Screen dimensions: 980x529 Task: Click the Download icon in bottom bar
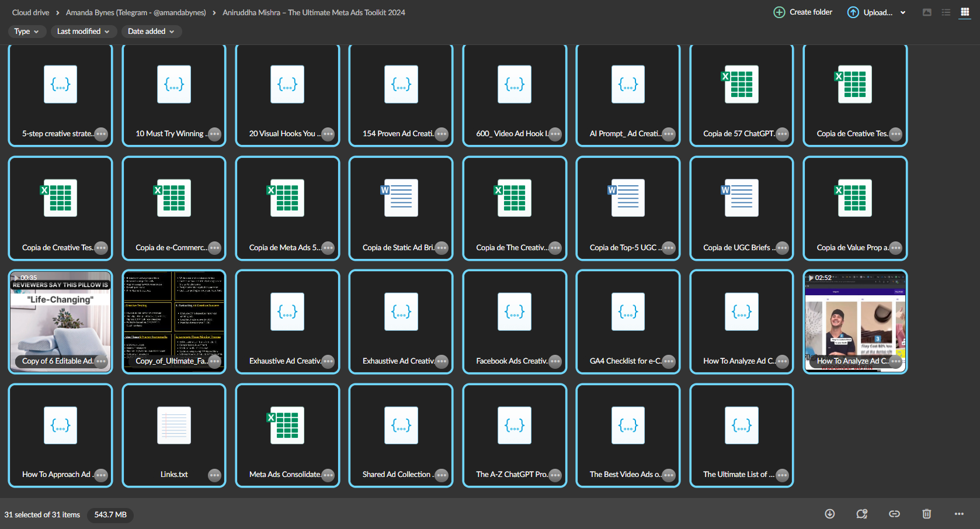pos(829,514)
